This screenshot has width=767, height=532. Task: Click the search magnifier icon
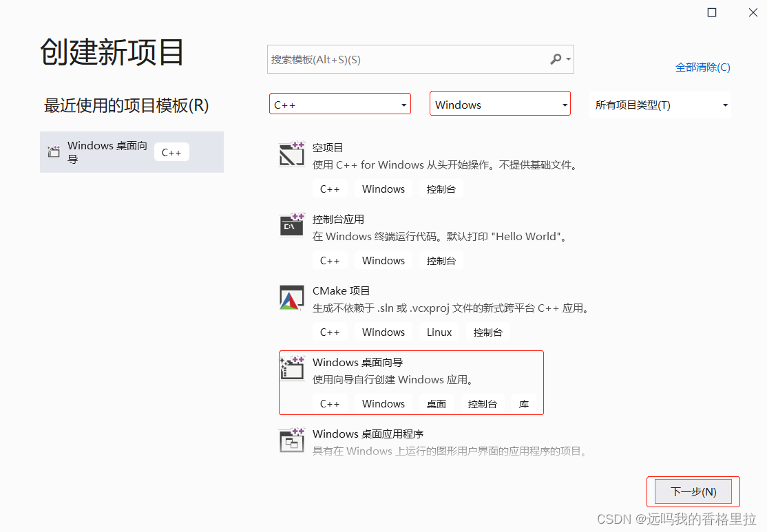point(556,59)
